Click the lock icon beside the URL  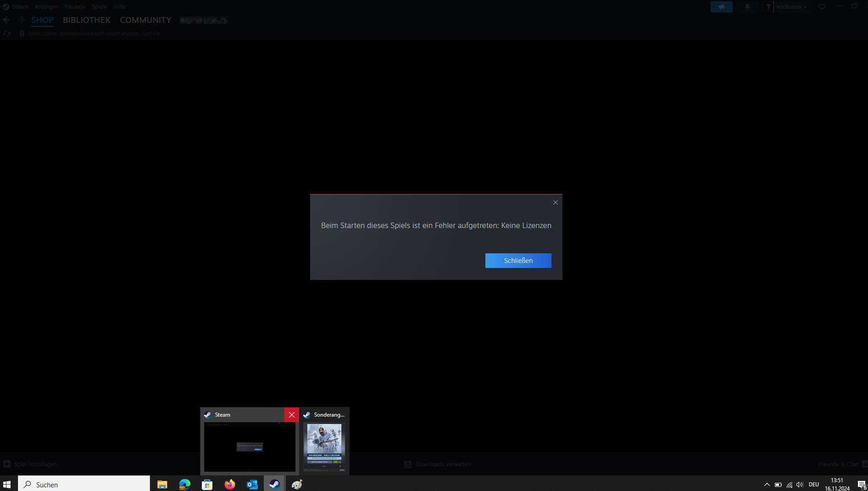[22, 33]
